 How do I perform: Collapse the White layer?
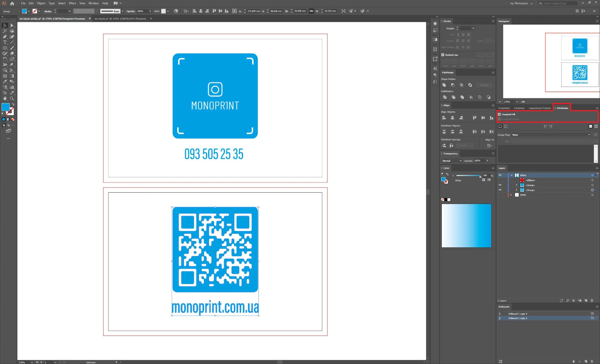coord(512,175)
